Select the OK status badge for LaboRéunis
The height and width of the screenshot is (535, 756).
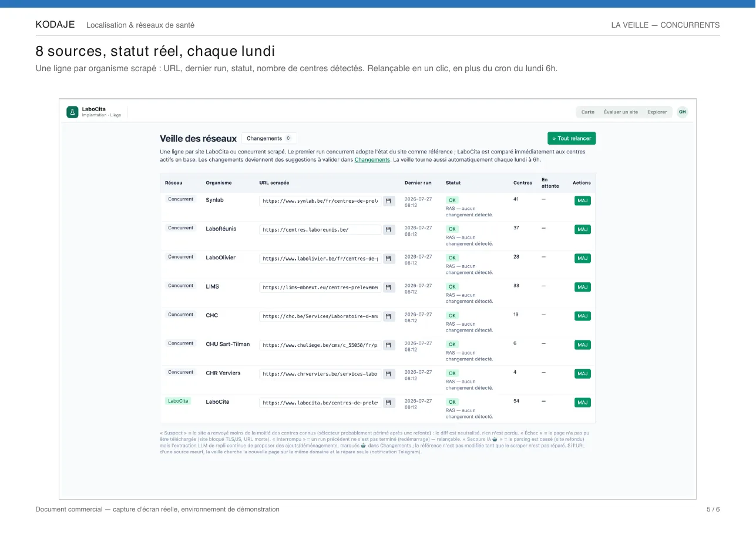[x=452, y=229]
